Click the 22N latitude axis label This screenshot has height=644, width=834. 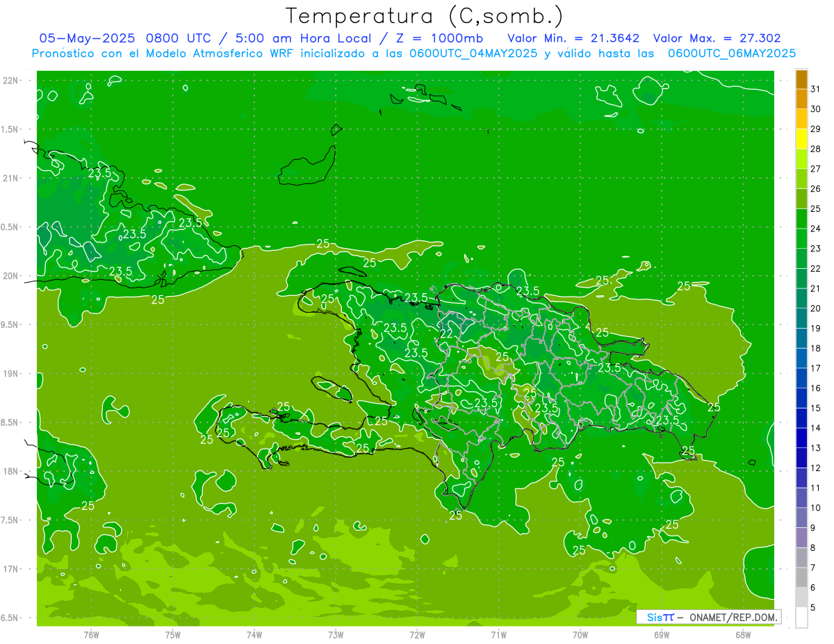(x=11, y=81)
